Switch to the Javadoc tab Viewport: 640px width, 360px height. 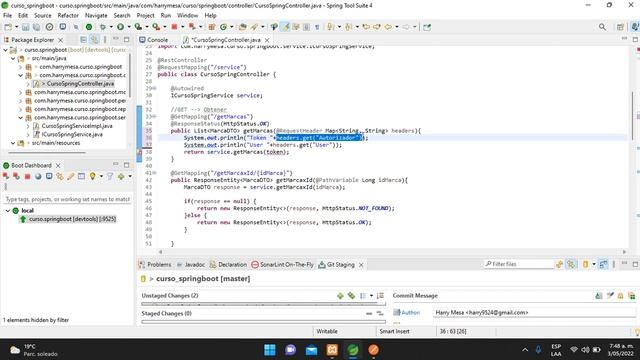(x=190, y=264)
